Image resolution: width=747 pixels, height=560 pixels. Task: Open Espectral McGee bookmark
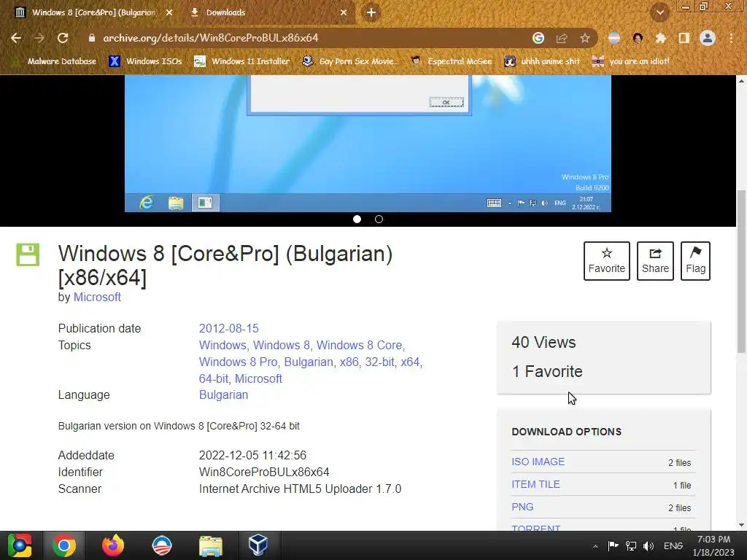click(452, 61)
